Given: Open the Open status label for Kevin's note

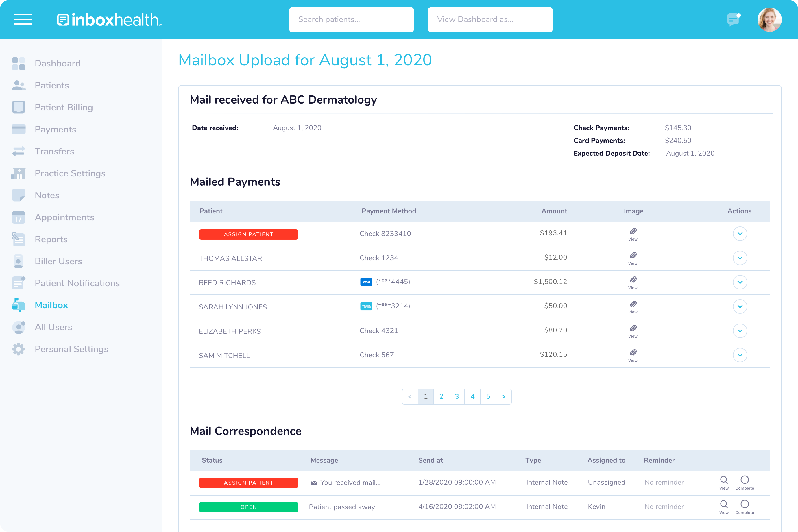Looking at the screenshot, I should point(248,507).
